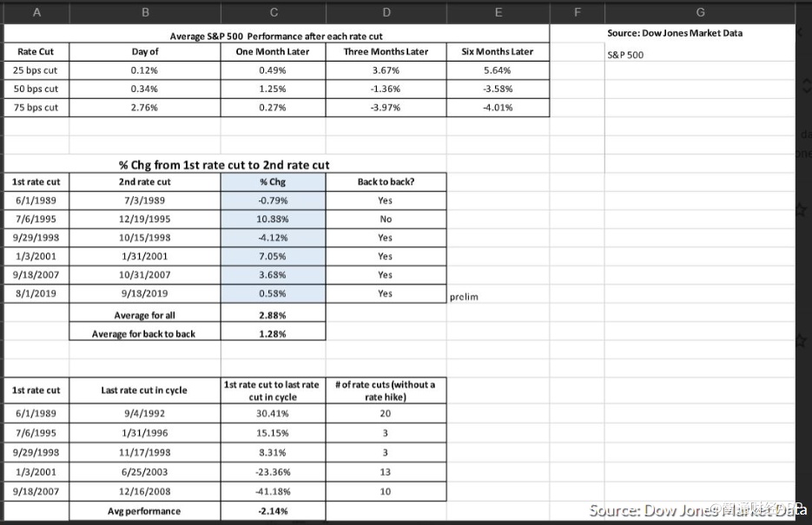This screenshot has width=812, height=525.
Task: Select the highlighted 10.88% change cell
Action: [x=274, y=219]
